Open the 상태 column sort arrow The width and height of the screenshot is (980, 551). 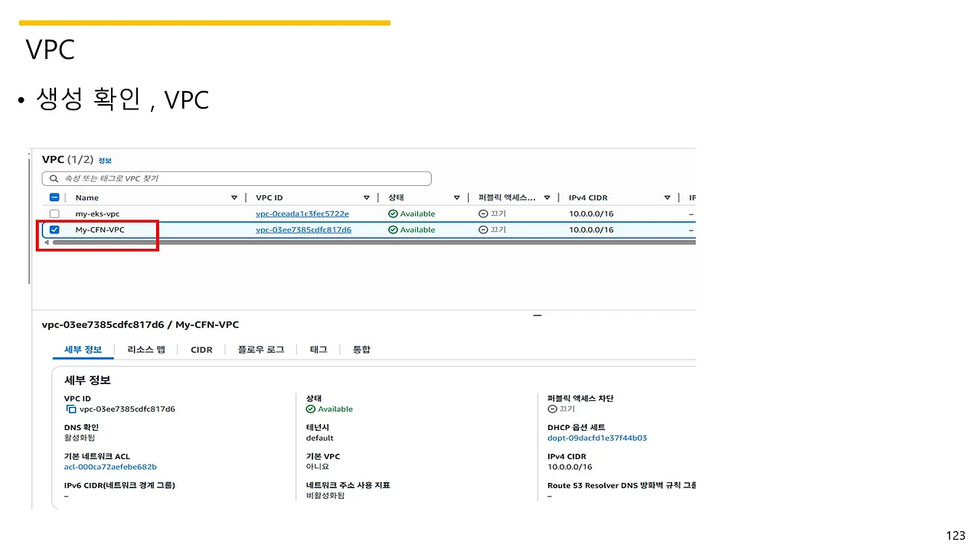pyautogui.click(x=457, y=198)
